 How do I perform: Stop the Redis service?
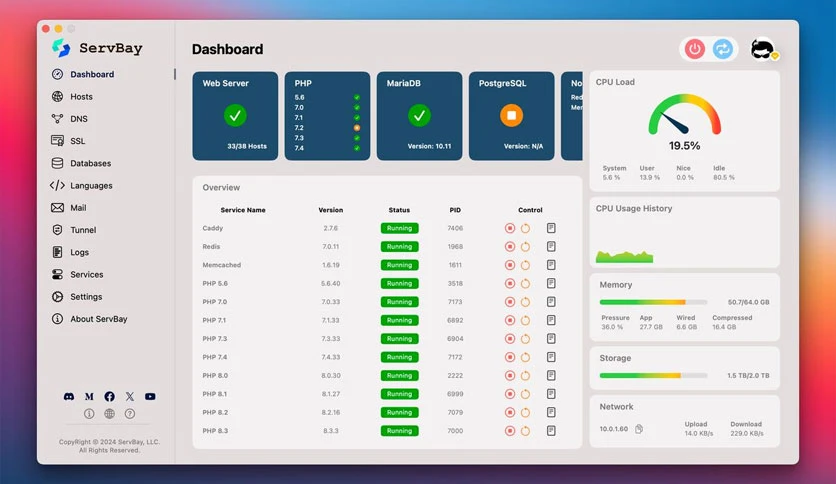coord(510,247)
